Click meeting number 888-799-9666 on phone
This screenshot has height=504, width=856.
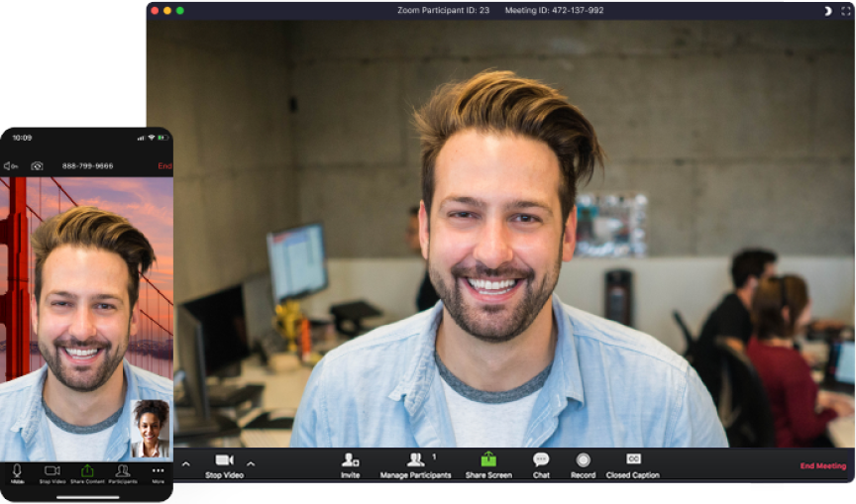87,165
